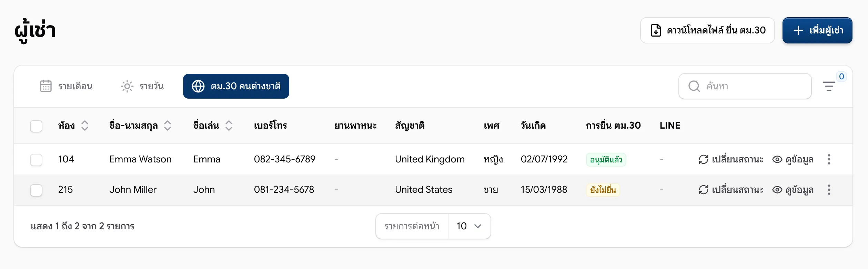Screen dimensions: 868x269
Task: Click the ยังไม่ยื่น status badge
Action: [603, 190]
